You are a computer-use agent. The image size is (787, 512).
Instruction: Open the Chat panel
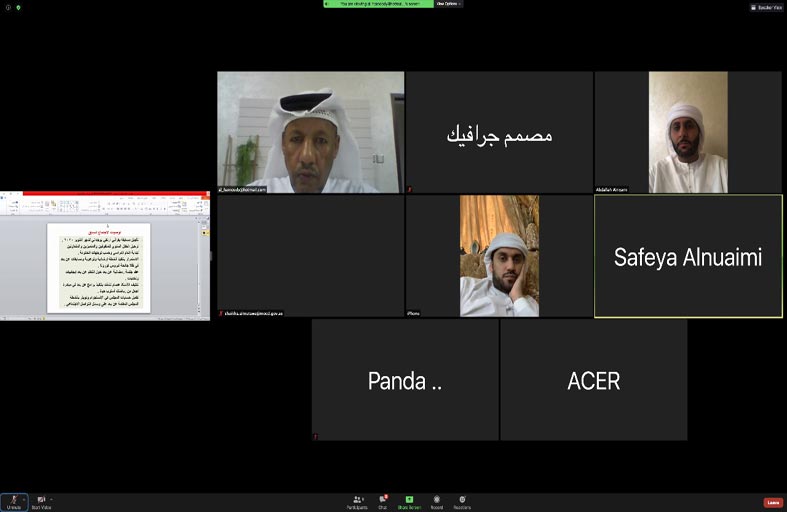[382, 500]
